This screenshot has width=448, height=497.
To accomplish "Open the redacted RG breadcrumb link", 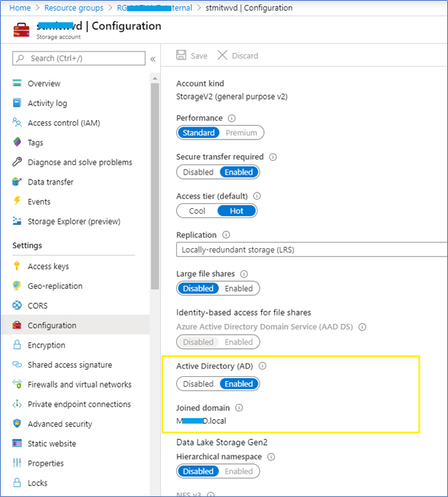I will coord(155,8).
